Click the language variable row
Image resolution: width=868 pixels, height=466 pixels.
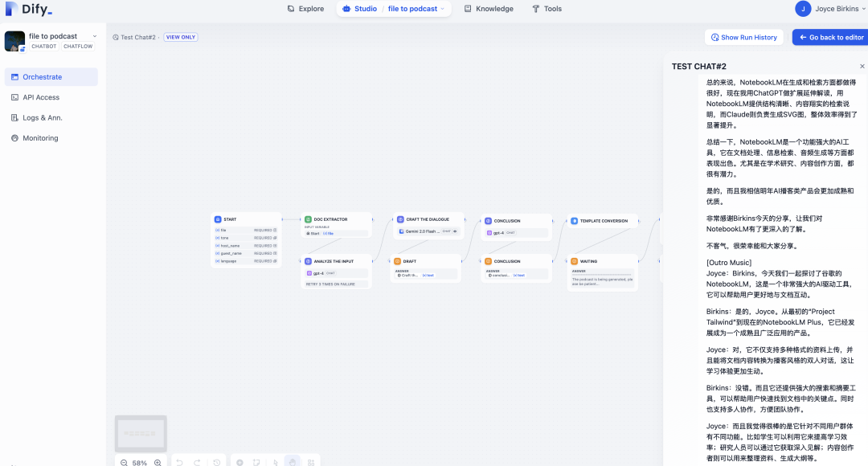[246, 261]
